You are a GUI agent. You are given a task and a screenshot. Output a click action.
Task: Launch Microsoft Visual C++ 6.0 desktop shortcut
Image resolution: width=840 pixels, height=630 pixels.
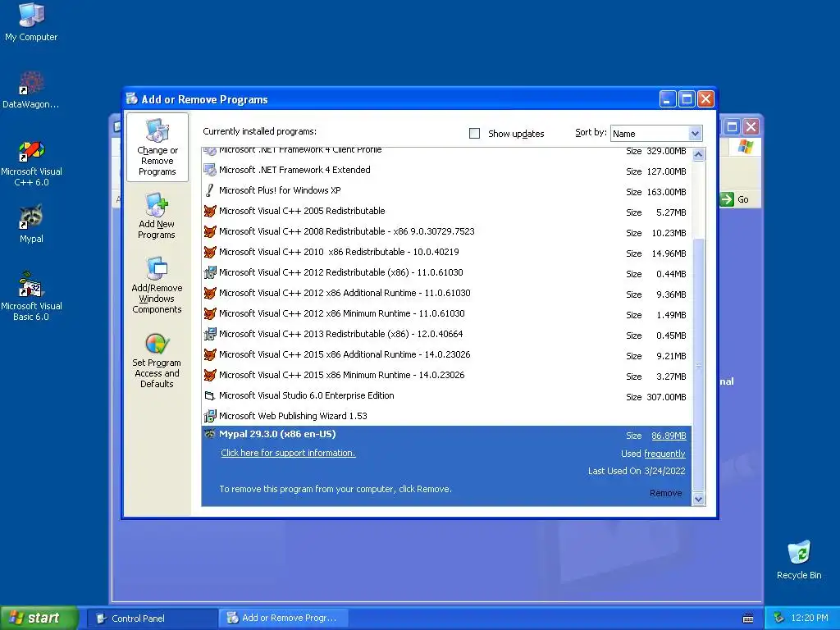[31, 163]
